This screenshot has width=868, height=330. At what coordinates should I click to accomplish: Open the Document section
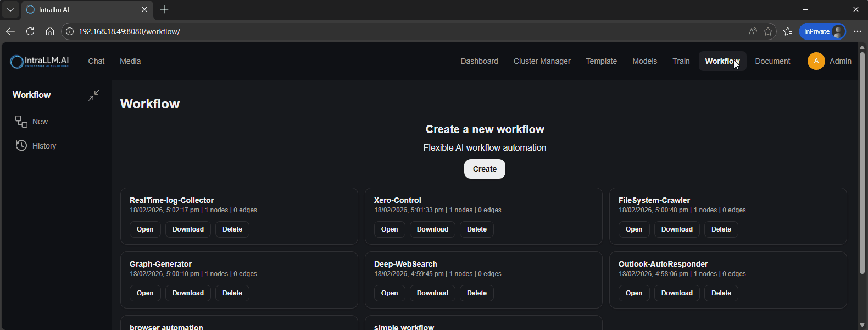pyautogui.click(x=772, y=61)
